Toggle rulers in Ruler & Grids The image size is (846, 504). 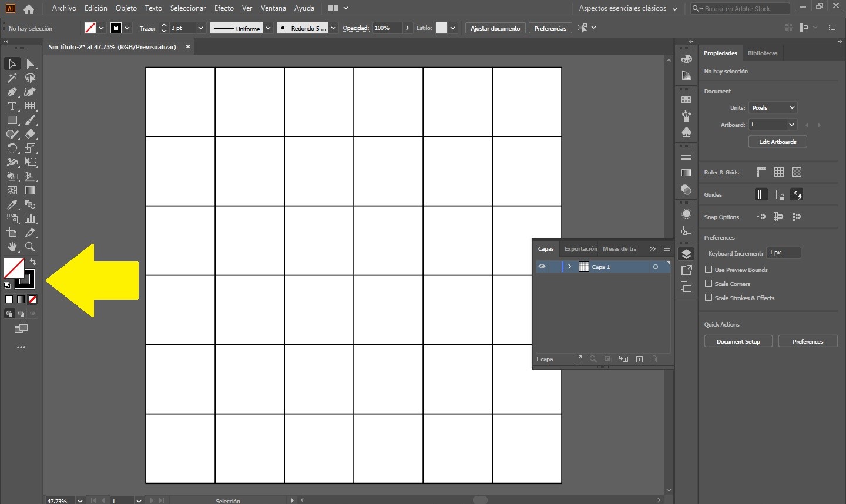(761, 172)
